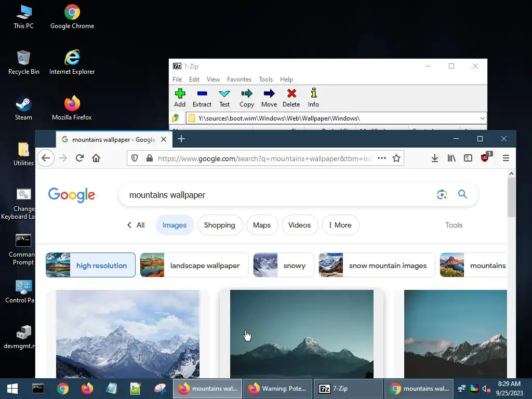Click the uBlock Origin extension icon
This screenshot has width=532, height=399.
pos(485,157)
